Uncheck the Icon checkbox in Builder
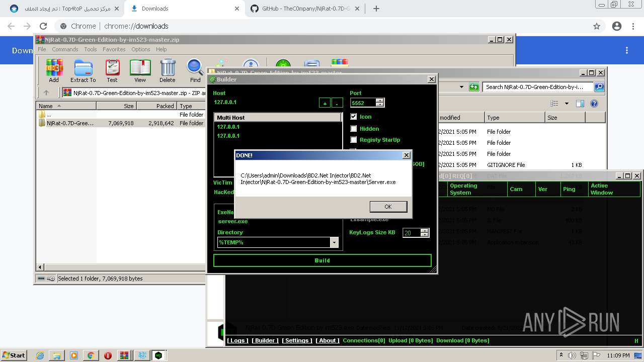644x362 pixels. point(354,117)
